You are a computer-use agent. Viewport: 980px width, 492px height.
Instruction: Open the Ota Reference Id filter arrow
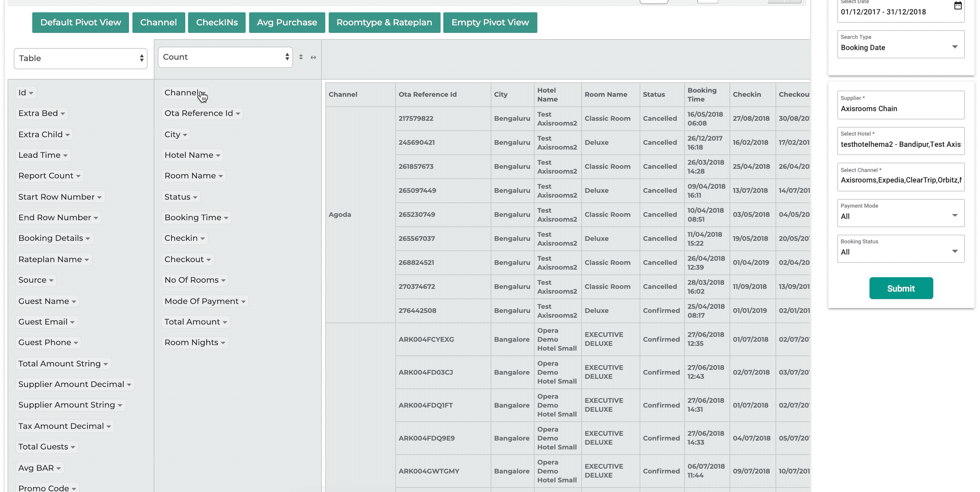238,114
